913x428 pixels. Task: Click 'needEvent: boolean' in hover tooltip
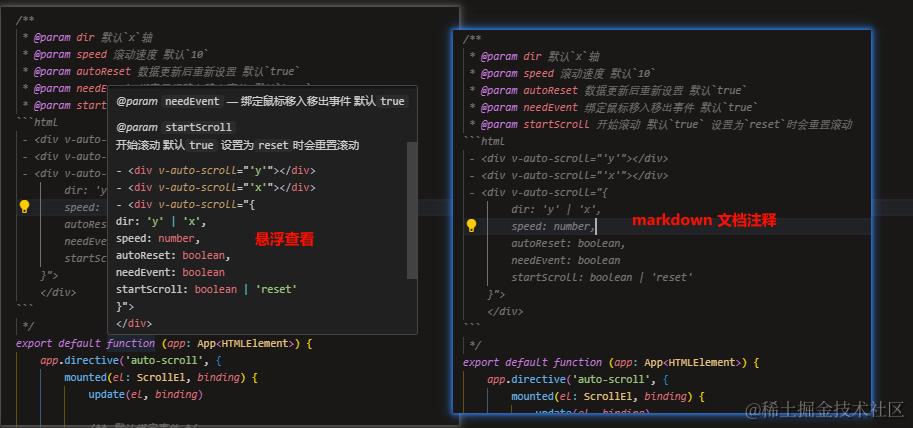coord(170,272)
